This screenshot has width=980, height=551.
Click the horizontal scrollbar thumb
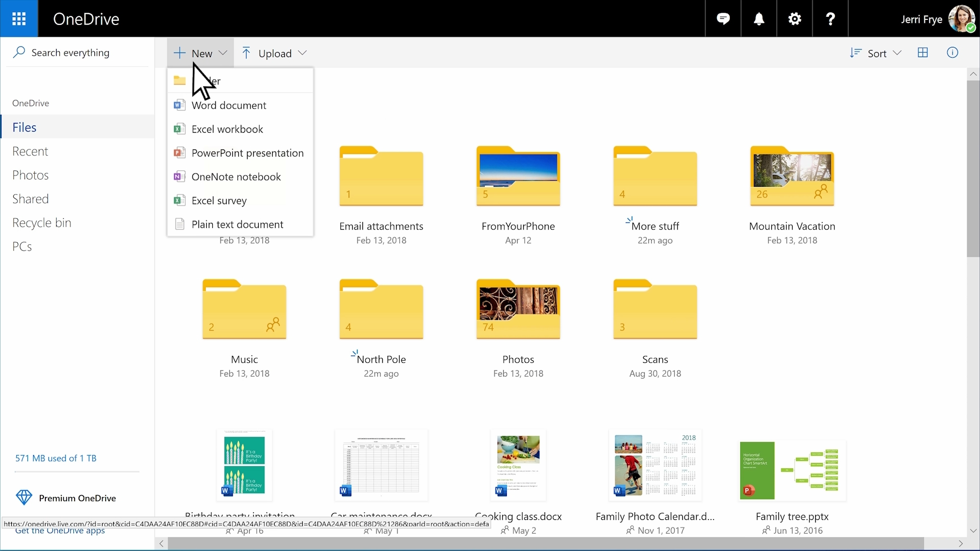coord(546,543)
